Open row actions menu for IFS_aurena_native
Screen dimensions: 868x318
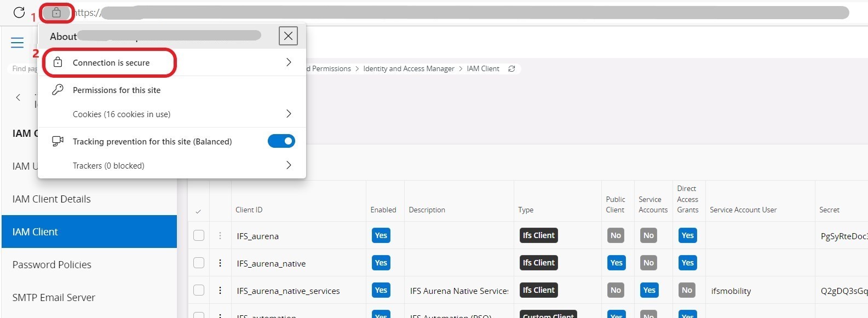[x=220, y=263]
